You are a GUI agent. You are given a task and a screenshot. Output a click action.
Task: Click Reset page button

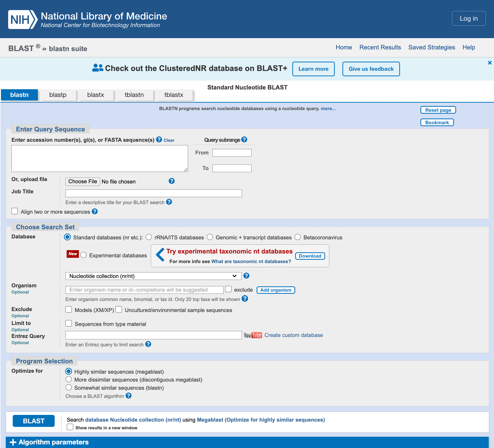(x=438, y=110)
